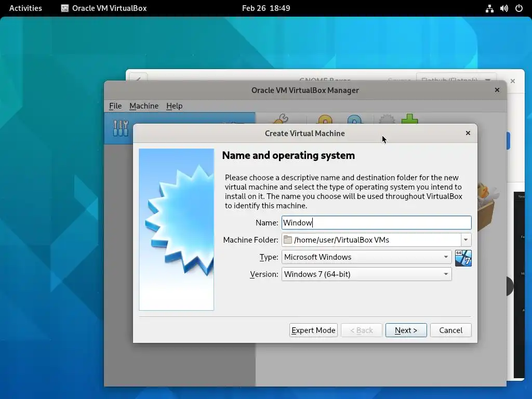This screenshot has height=399, width=532.
Task: Close the Create Virtual Machine dialog
Action: pyautogui.click(x=468, y=133)
